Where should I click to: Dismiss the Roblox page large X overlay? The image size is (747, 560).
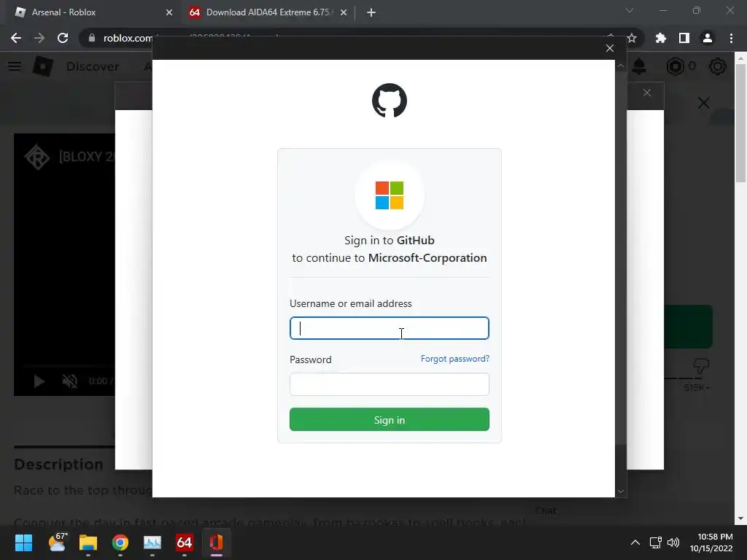pyautogui.click(x=704, y=103)
